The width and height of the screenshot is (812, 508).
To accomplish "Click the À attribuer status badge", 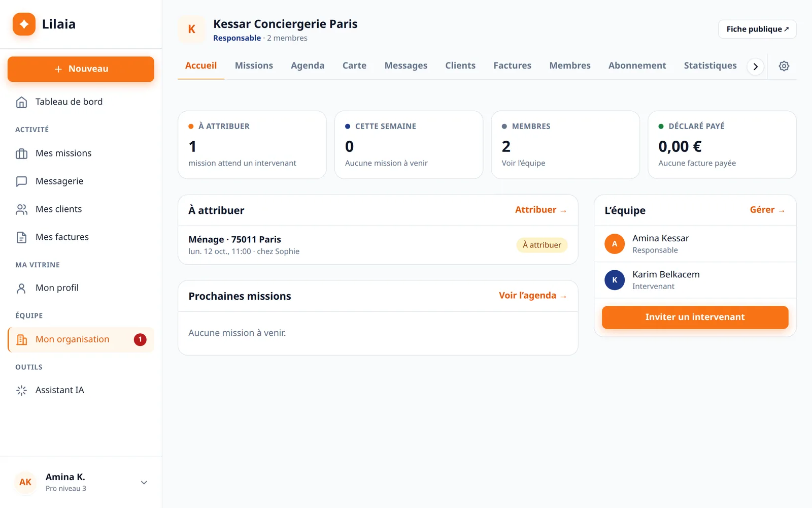I will point(542,245).
